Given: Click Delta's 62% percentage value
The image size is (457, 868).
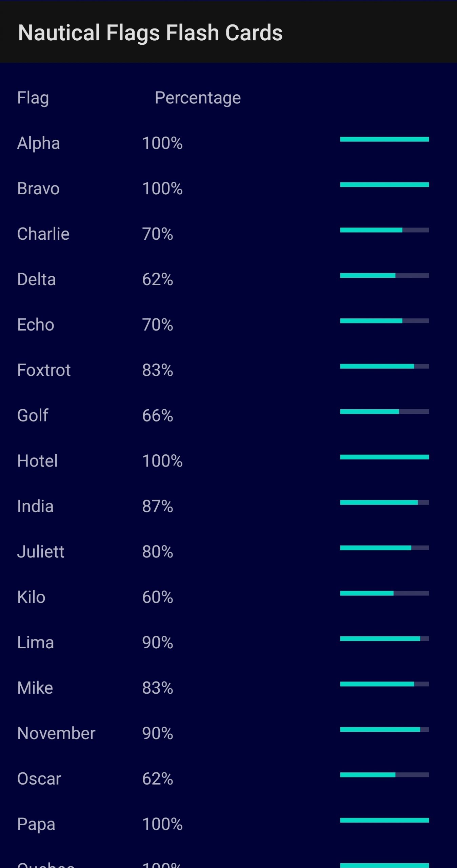Looking at the screenshot, I should tap(158, 279).
